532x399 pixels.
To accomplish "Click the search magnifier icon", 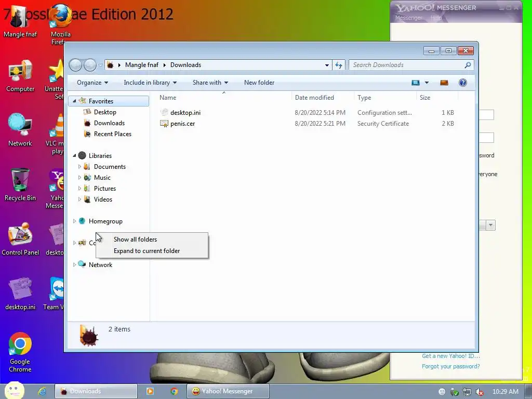I will pos(468,65).
